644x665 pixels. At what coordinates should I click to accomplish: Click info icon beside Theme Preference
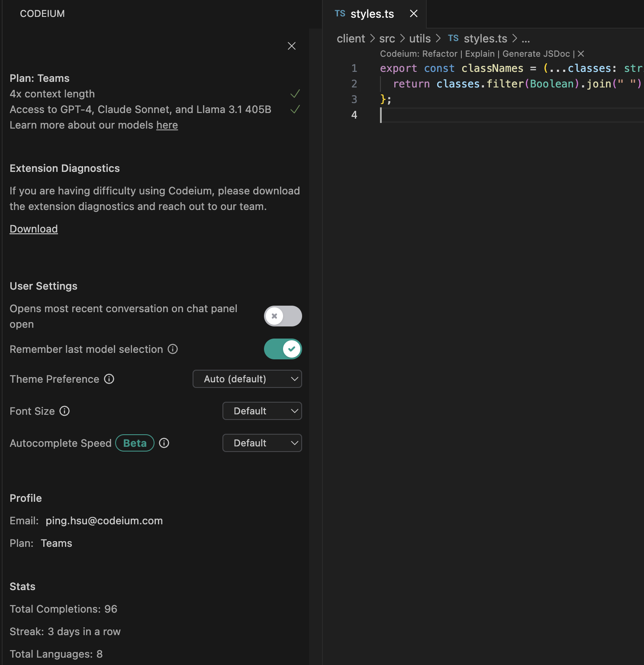[x=109, y=379]
